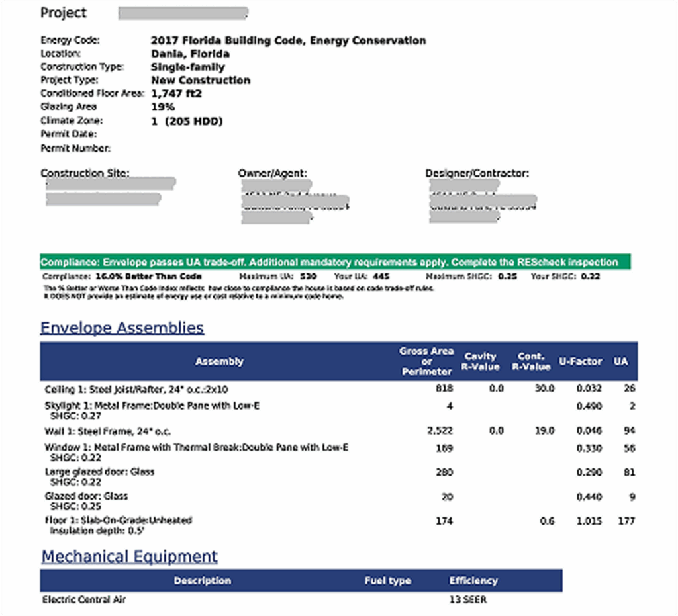This screenshot has height=616, width=678.
Task: Click the 'Fuel type' column header
Action: (x=388, y=580)
